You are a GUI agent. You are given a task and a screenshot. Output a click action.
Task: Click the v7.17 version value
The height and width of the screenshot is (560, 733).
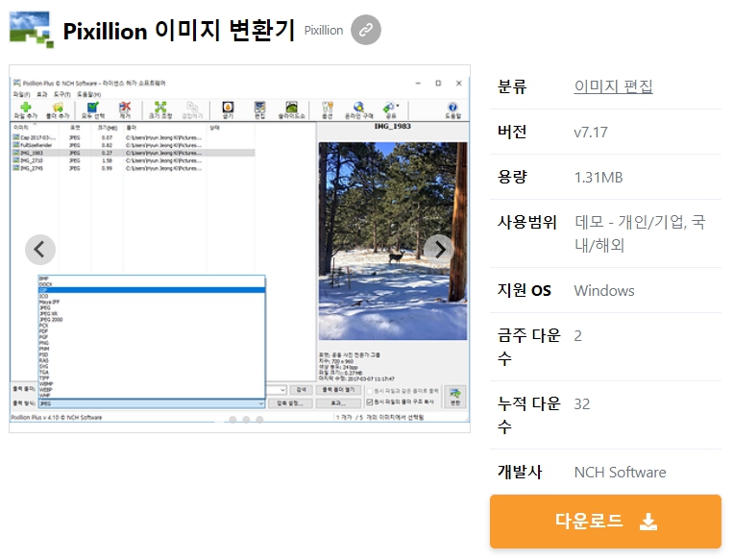click(x=591, y=133)
